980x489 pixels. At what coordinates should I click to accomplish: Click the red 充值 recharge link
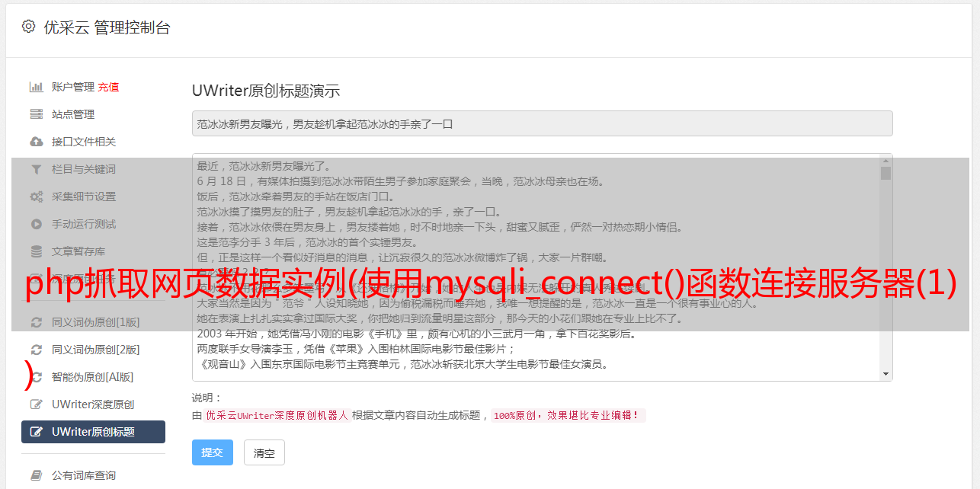[x=108, y=87]
